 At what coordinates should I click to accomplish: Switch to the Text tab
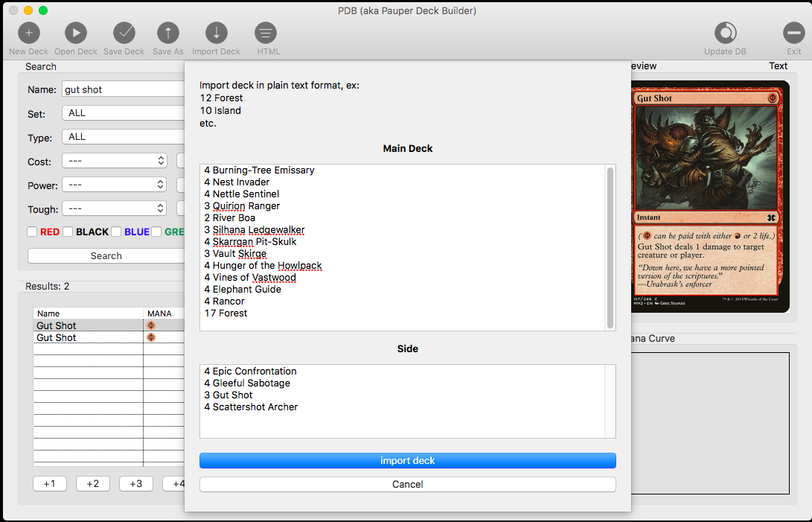[778, 66]
